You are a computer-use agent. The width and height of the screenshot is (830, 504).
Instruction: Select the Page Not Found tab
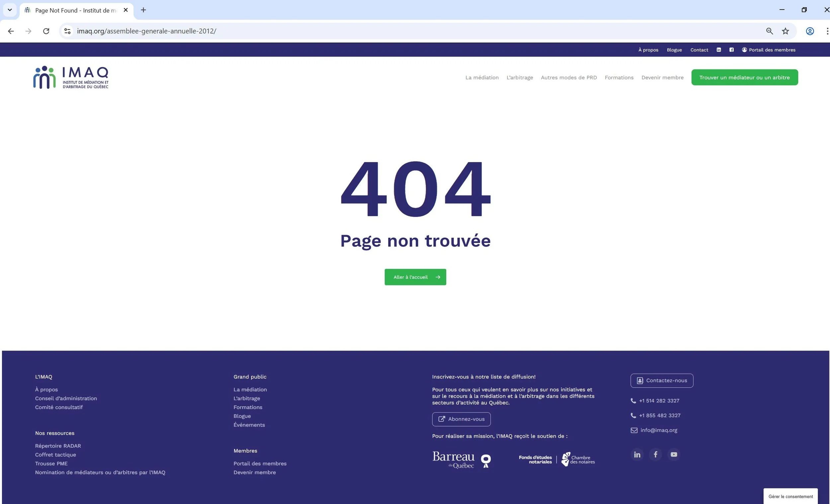76,10
